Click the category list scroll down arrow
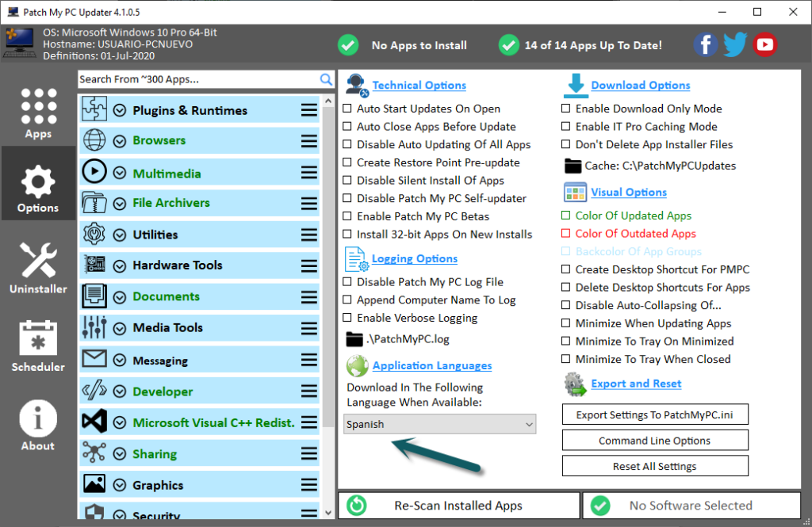Image resolution: width=812 pixels, height=527 pixels. pos(328,513)
